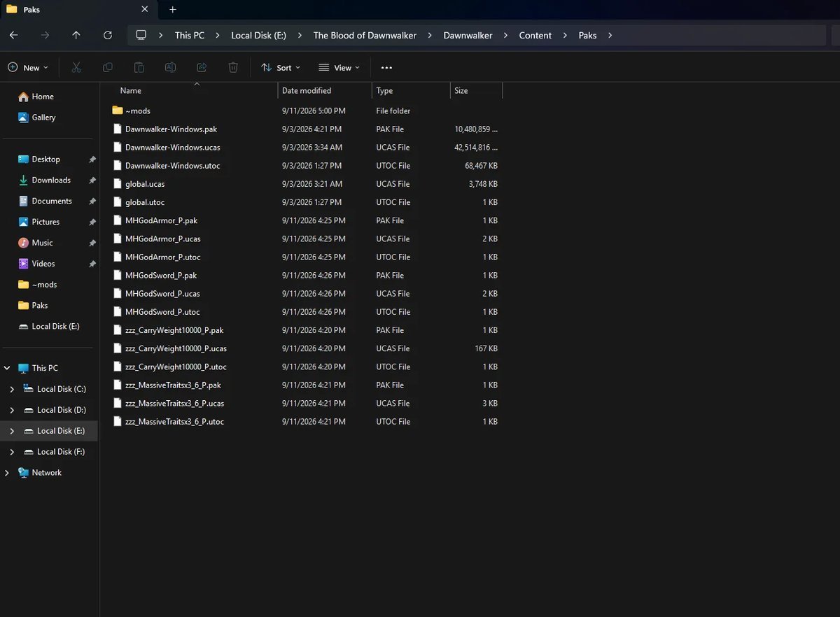
Task: Expand Local Disk (F:) in tree
Action: (13, 452)
